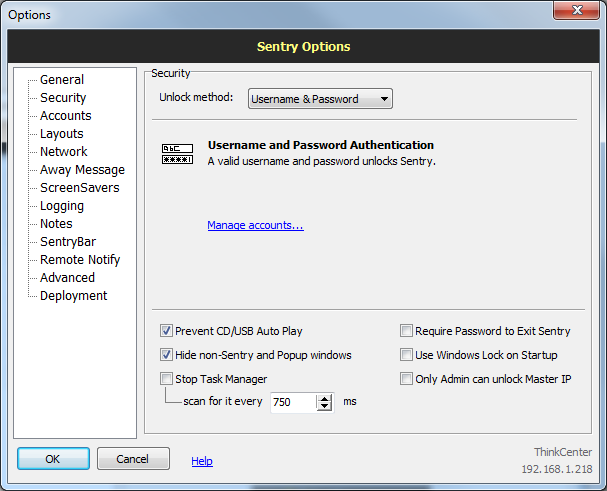Increase scan interval with the up arrow
This screenshot has width=607, height=491.
pos(324,398)
